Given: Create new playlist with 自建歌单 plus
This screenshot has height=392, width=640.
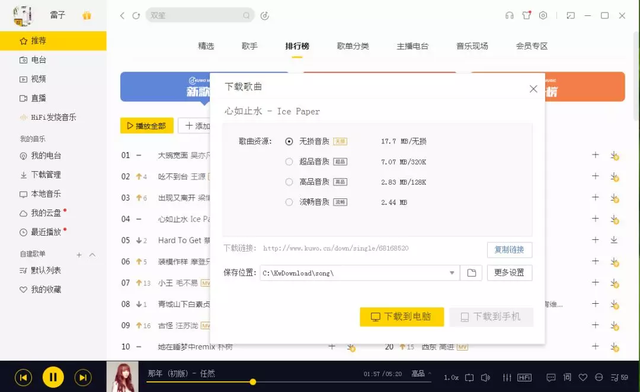Looking at the screenshot, I should 79,255.
